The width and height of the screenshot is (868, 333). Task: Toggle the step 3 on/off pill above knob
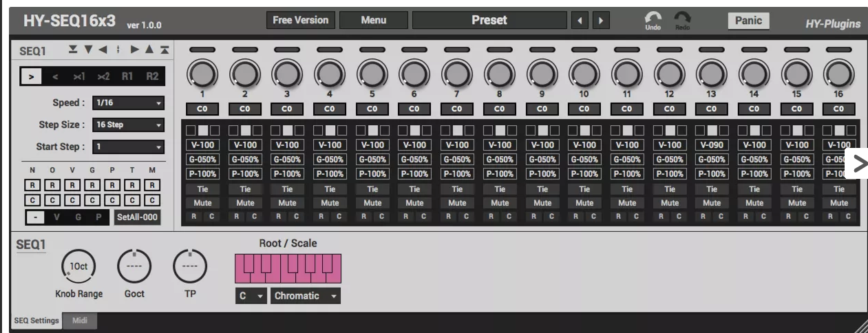coord(288,50)
